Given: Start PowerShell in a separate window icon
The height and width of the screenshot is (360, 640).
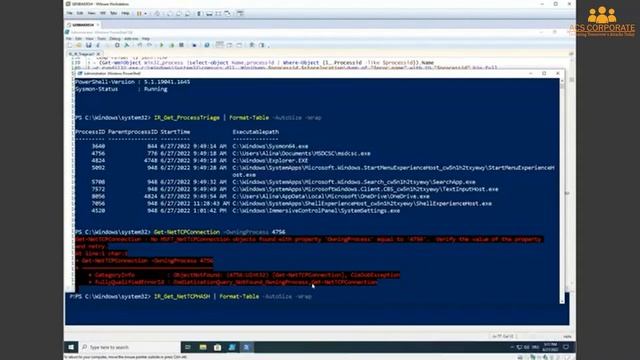Looking at the screenshot, I should click(x=207, y=45).
